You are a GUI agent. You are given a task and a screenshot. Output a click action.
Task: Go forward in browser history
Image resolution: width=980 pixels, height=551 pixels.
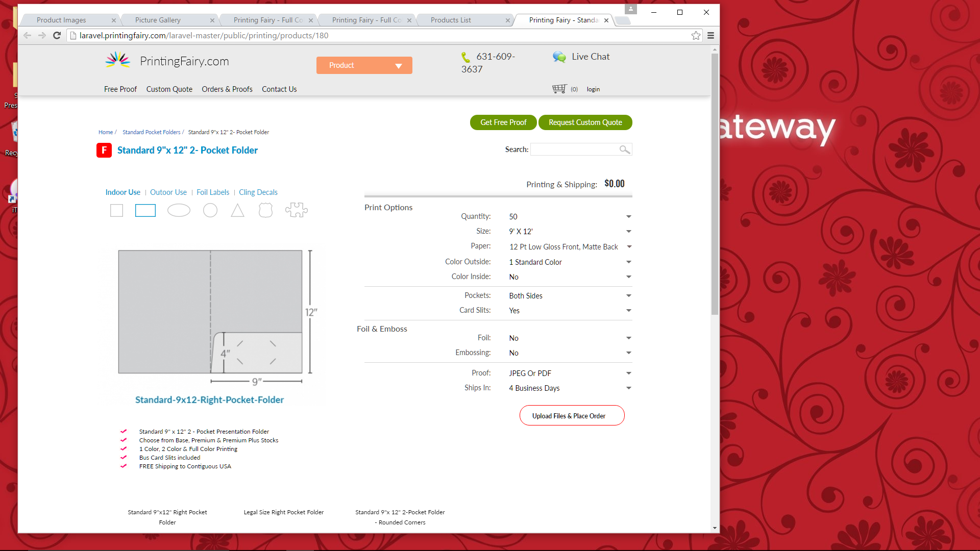point(42,36)
